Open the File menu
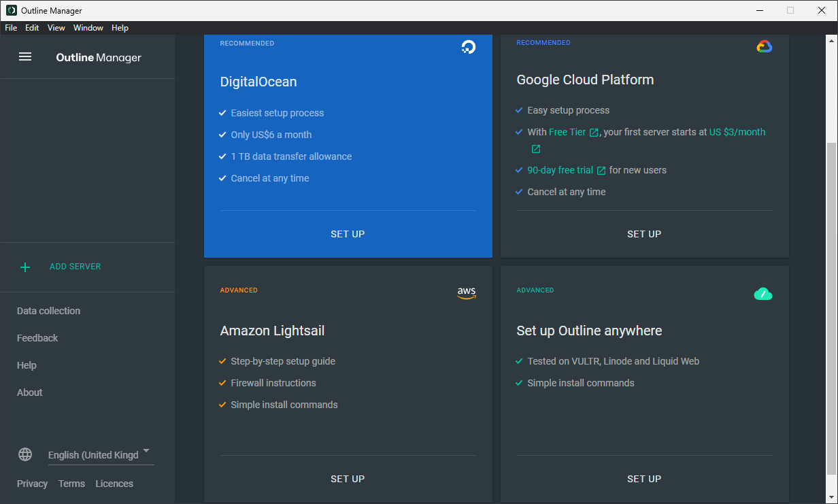The height and width of the screenshot is (504, 838). (10, 28)
